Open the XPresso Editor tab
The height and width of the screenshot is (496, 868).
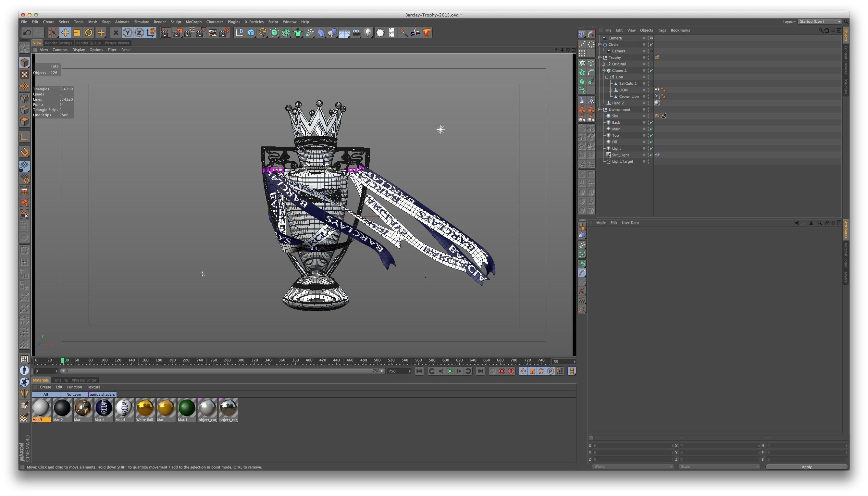tap(84, 380)
